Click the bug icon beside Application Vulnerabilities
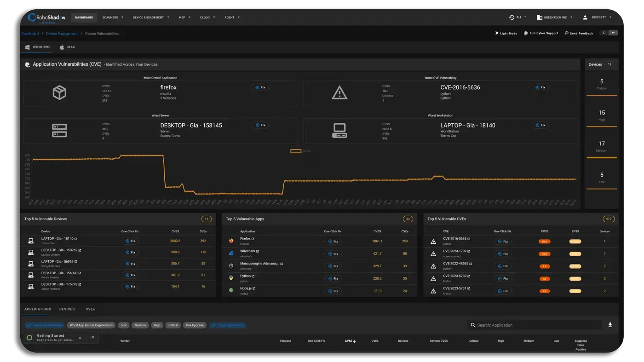This screenshot has height=362, width=644. 28,65
